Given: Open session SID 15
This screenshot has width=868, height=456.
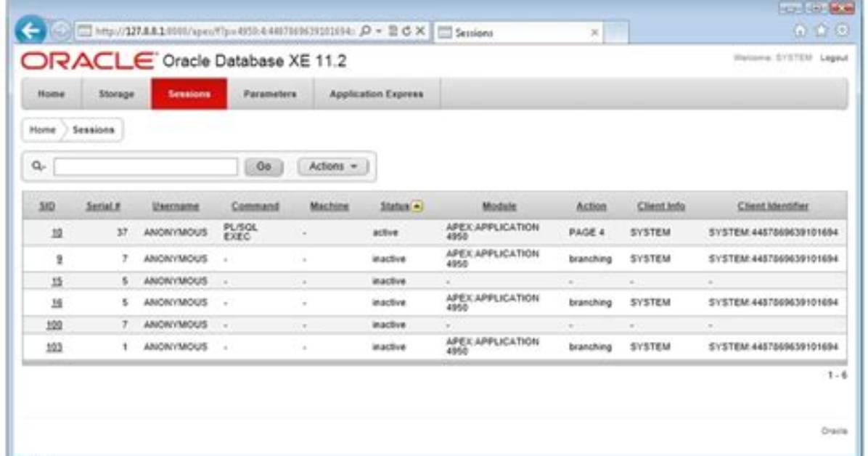Looking at the screenshot, I should pos(57,281).
